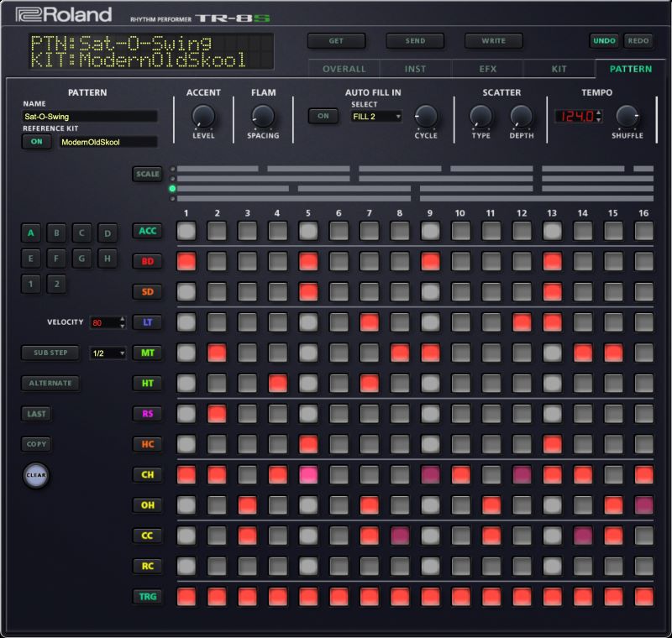Turn off SD step 5
Viewport: 672px width, 638px height.
308,291
